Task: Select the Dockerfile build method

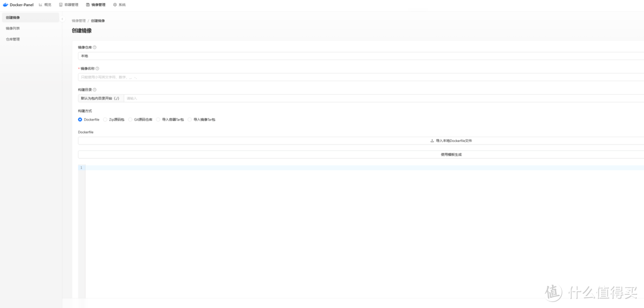Action: (x=80, y=119)
